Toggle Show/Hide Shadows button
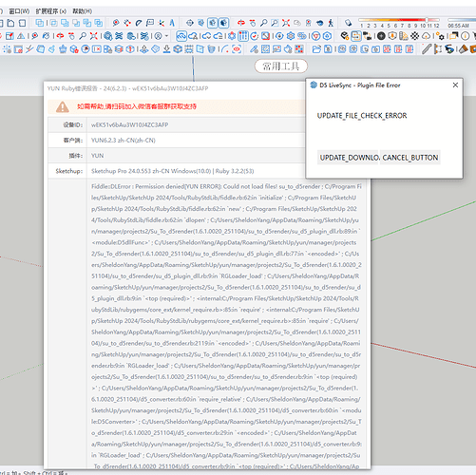The image size is (476, 475). click(348, 23)
